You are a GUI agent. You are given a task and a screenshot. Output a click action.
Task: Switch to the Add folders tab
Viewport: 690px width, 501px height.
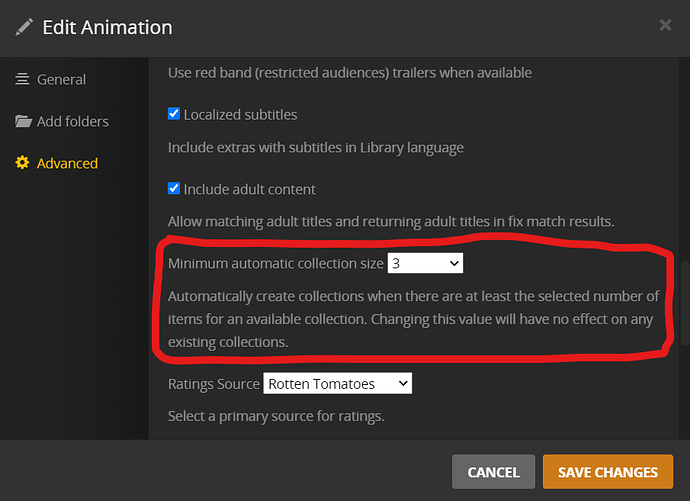tap(72, 121)
